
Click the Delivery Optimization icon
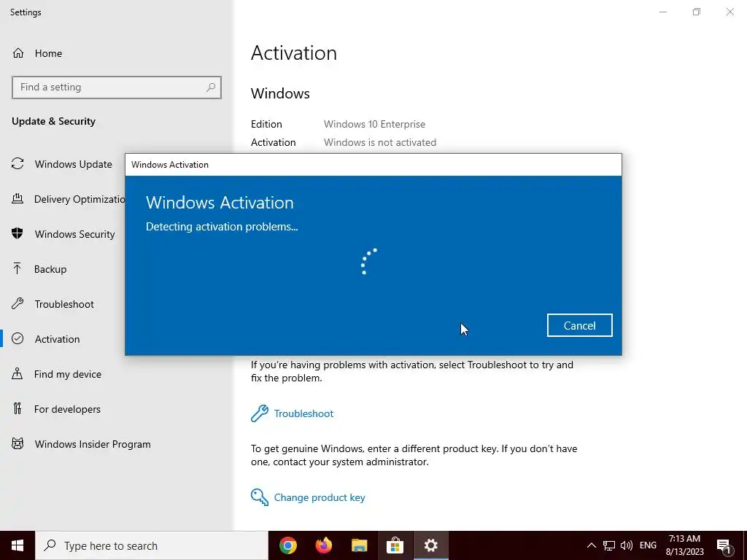18,198
